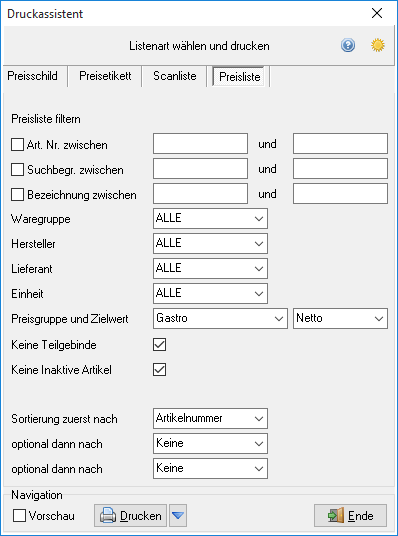Close the Druckassistent window

377,14
